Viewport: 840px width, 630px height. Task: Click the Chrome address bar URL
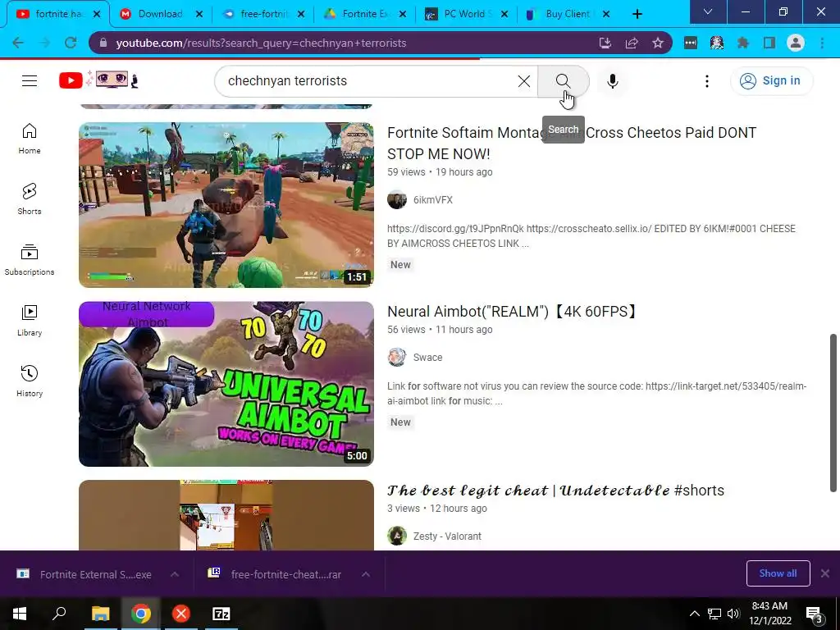point(261,43)
